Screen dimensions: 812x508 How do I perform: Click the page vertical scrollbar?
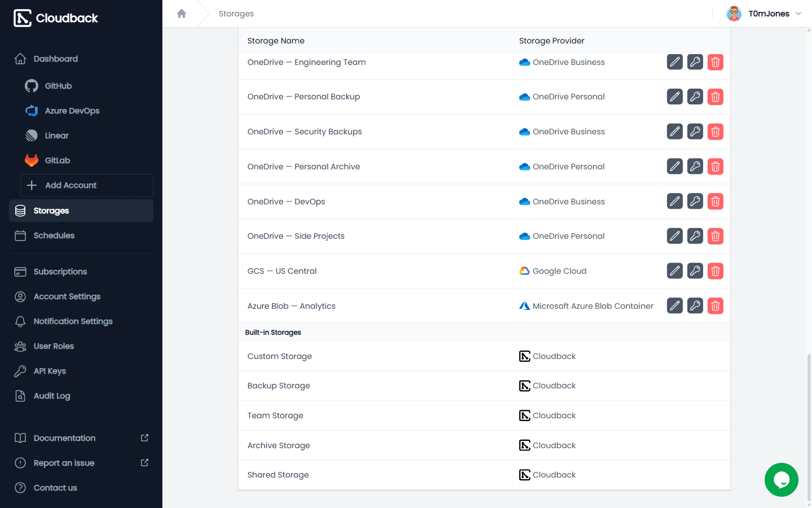tap(809, 427)
